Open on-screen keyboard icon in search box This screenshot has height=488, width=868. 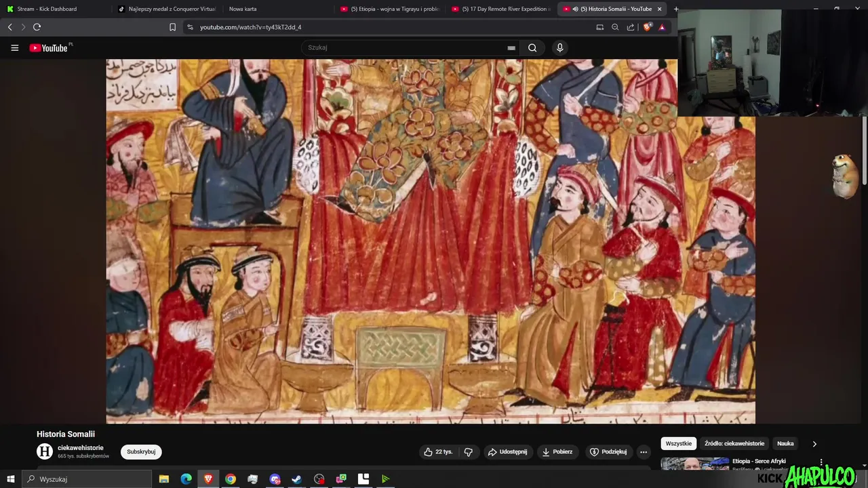[511, 48]
